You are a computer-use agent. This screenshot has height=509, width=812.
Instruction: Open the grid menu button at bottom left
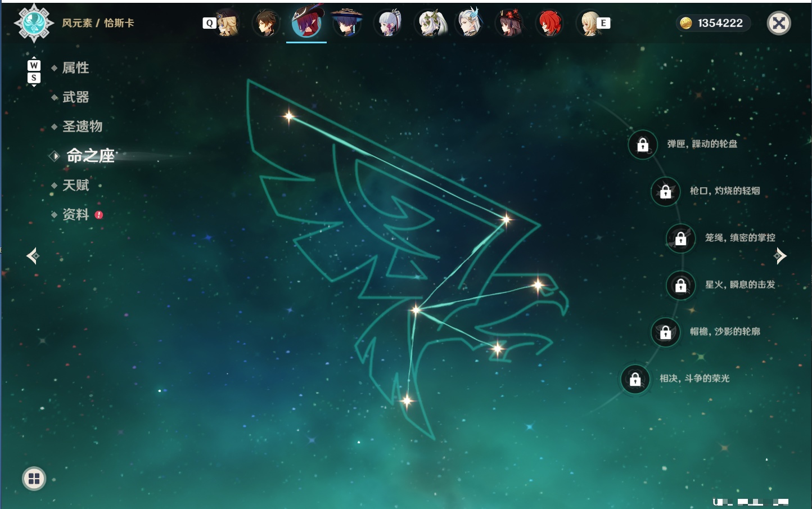[34, 479]
